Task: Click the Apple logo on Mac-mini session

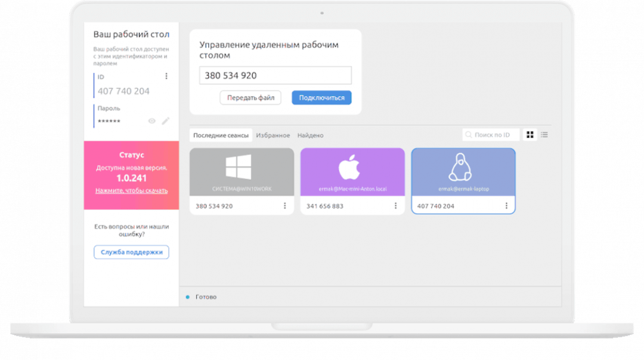Action: (x=349, y=168)
